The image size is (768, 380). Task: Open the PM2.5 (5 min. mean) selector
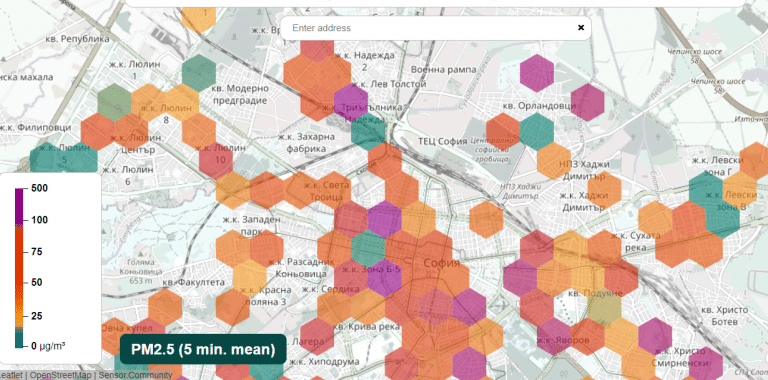(x=203, y=350)
